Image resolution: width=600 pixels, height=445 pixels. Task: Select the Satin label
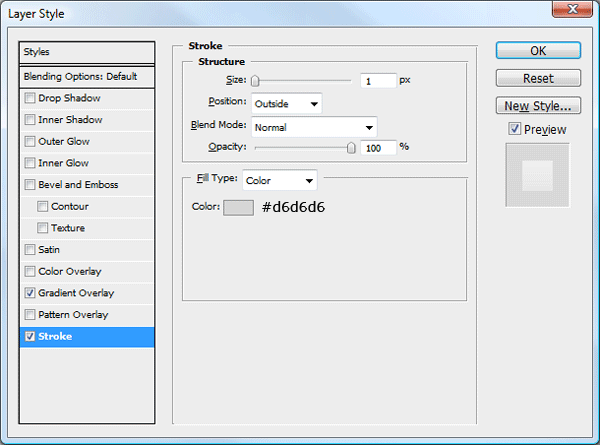point(49,250)
